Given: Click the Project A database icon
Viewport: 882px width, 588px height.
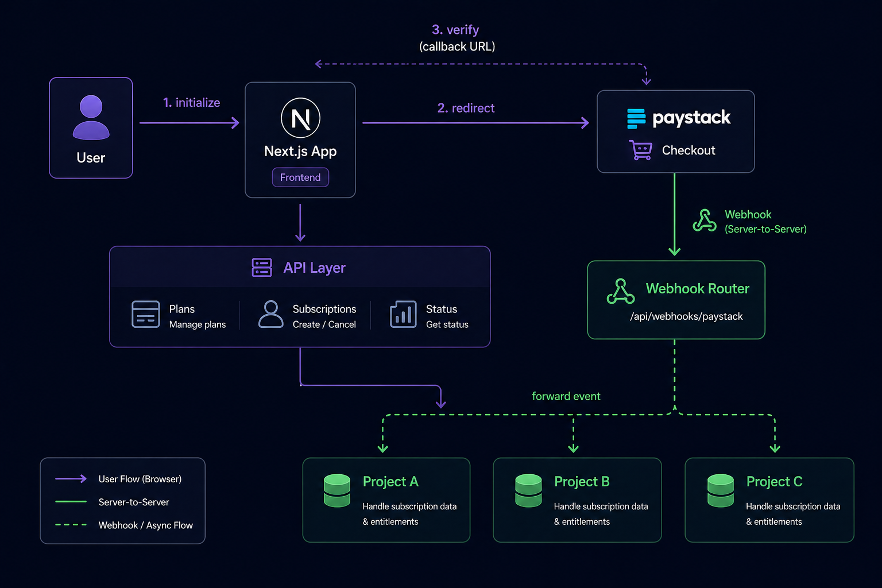Looking at the screenshot, I should coord(337,490).
